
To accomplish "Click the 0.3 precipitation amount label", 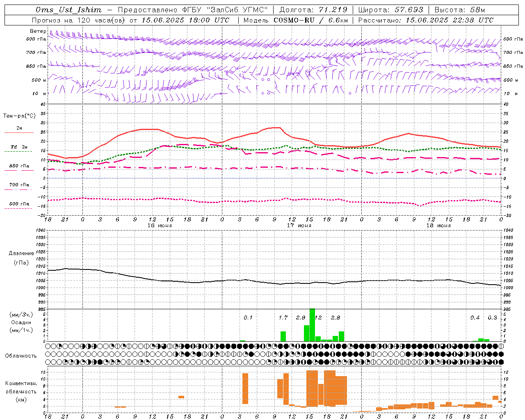I will [492, 318].
